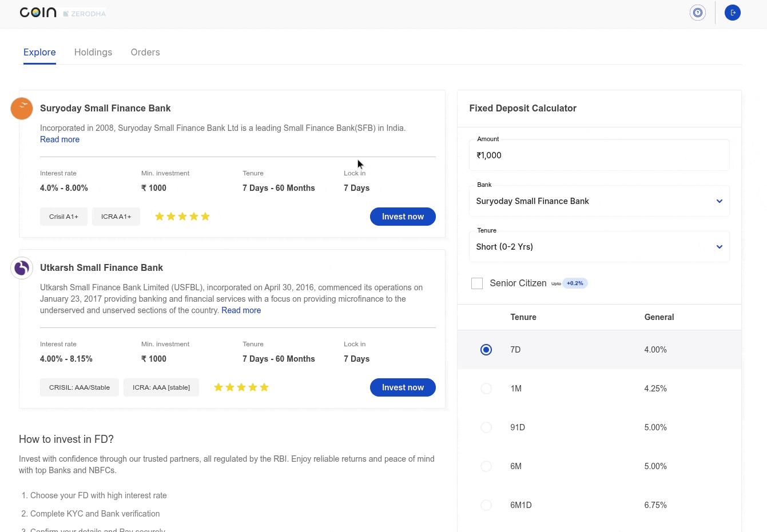Image resolution: width=767 pixels, height=532 pixels.
Task: Invest now in Utkarsh Small Finance Bank
Action: click(x=403, y=387)
